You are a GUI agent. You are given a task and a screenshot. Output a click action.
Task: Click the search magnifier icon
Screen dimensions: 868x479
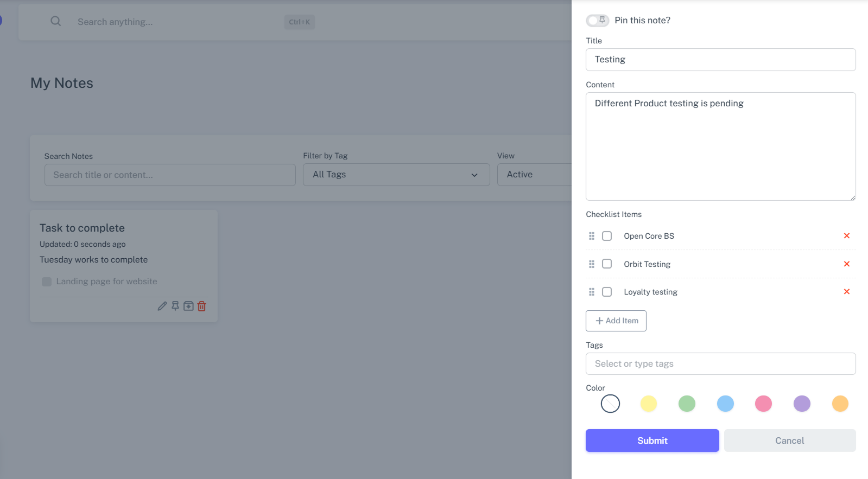pos(56,22)
